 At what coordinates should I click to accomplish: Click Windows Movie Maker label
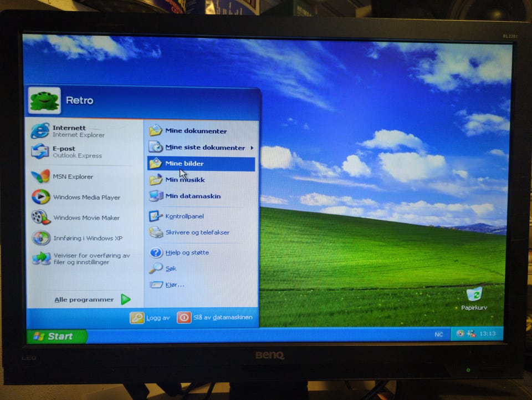tap(86, 217)
